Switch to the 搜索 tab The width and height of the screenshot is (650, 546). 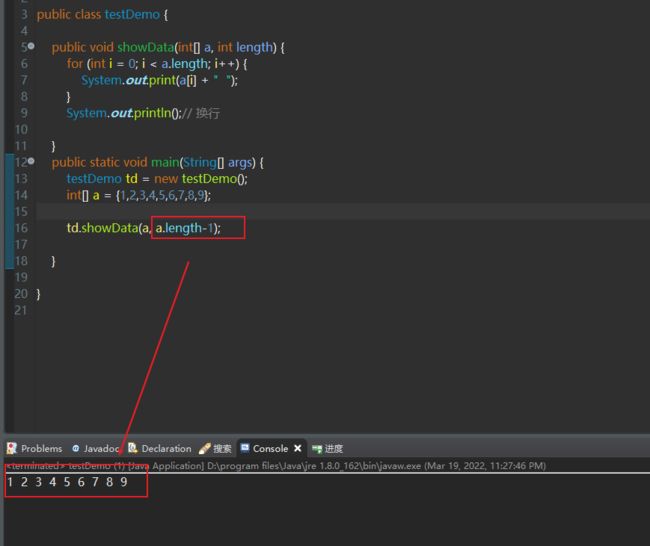pos(215,449)
